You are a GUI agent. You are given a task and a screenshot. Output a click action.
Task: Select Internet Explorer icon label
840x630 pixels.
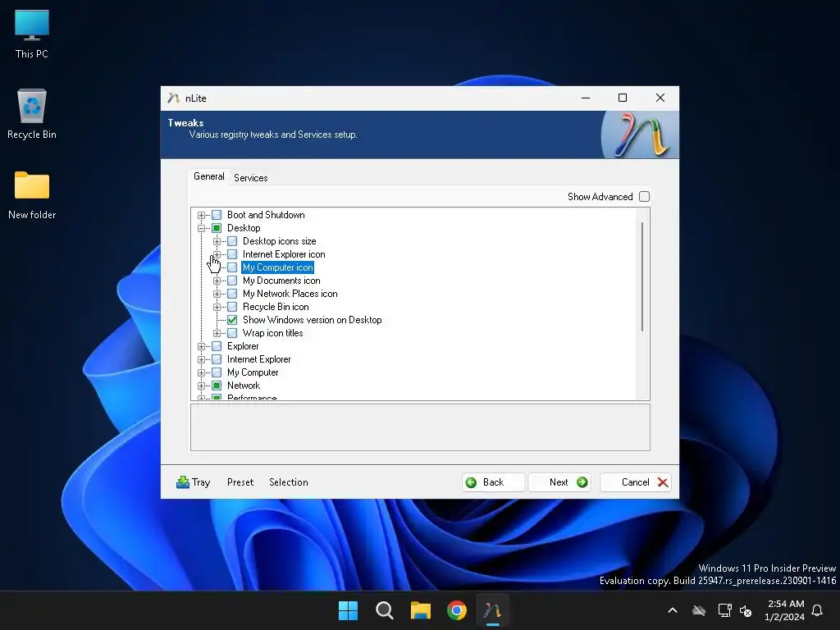(284, 254)
